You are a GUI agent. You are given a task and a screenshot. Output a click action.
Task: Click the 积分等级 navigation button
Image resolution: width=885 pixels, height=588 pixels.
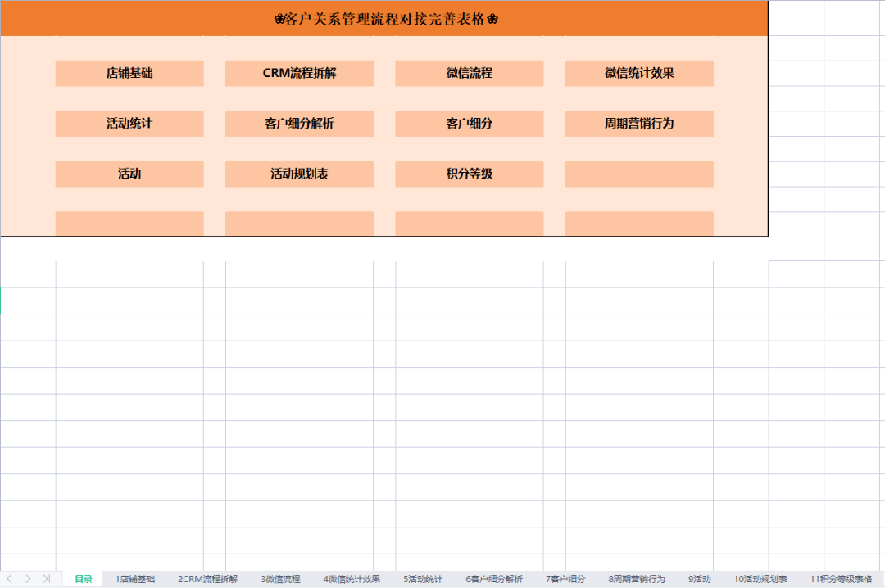[470, 174]
